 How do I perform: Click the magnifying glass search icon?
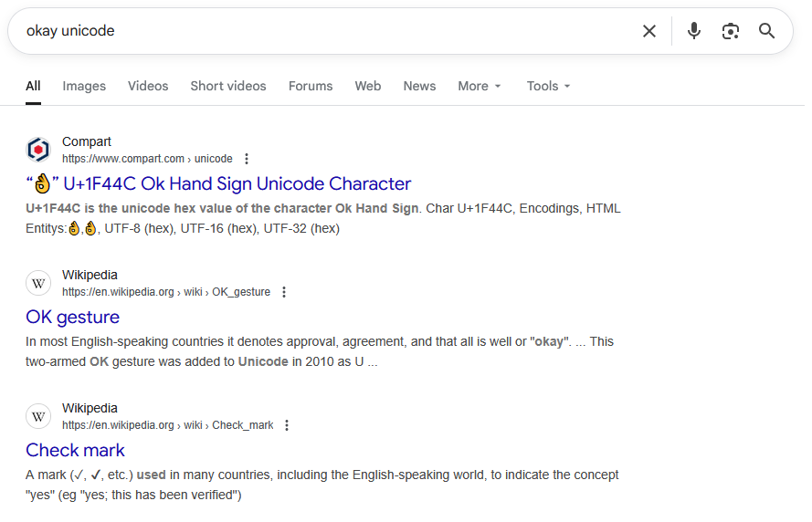point(766,31)
